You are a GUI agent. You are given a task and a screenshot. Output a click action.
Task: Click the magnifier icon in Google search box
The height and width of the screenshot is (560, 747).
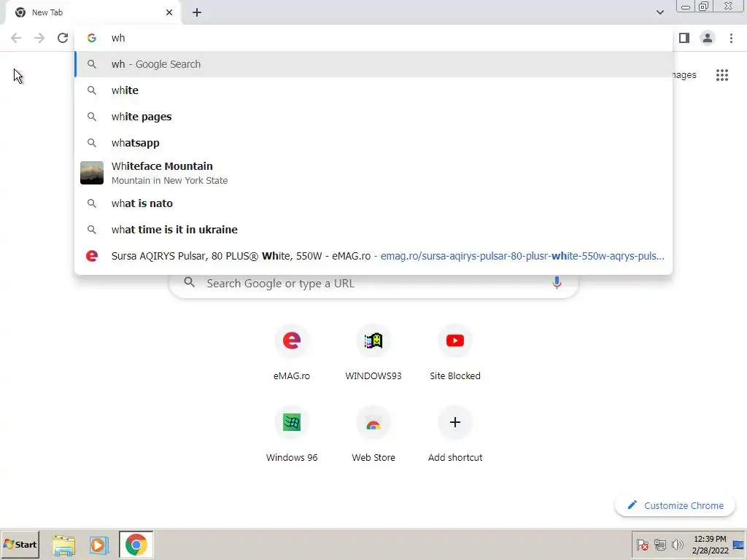189,282
